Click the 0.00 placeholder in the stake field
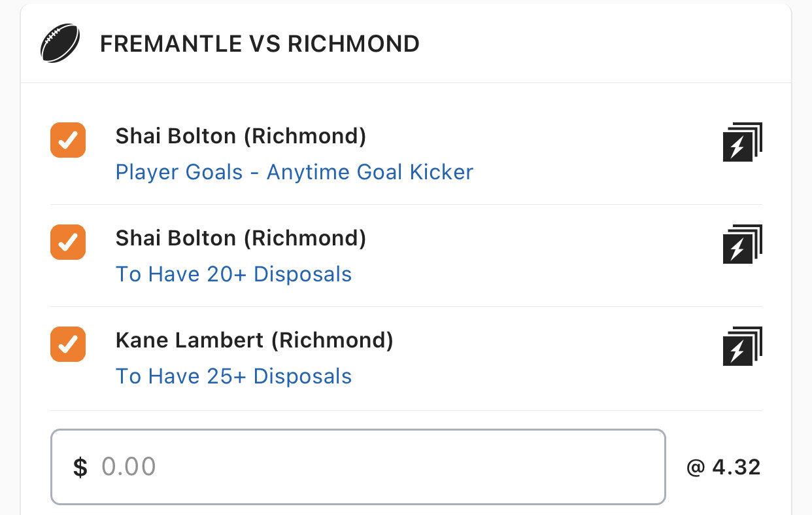 129,467
